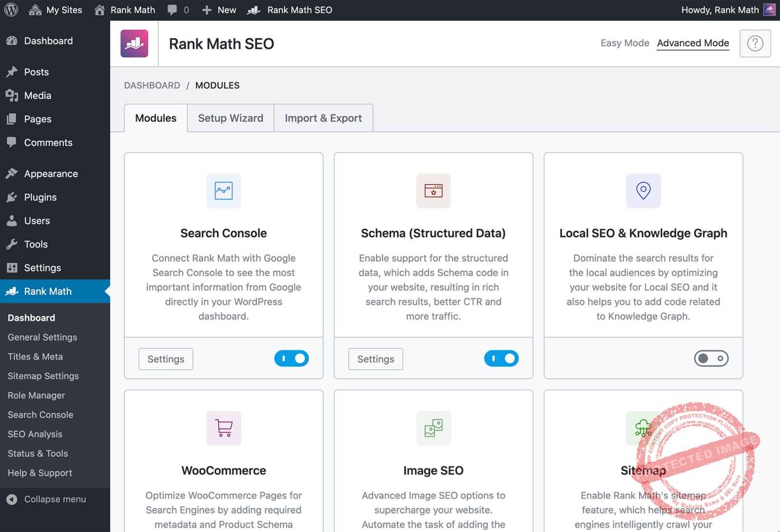
Task: Click the Users person icon
Action: click(12, 221)
